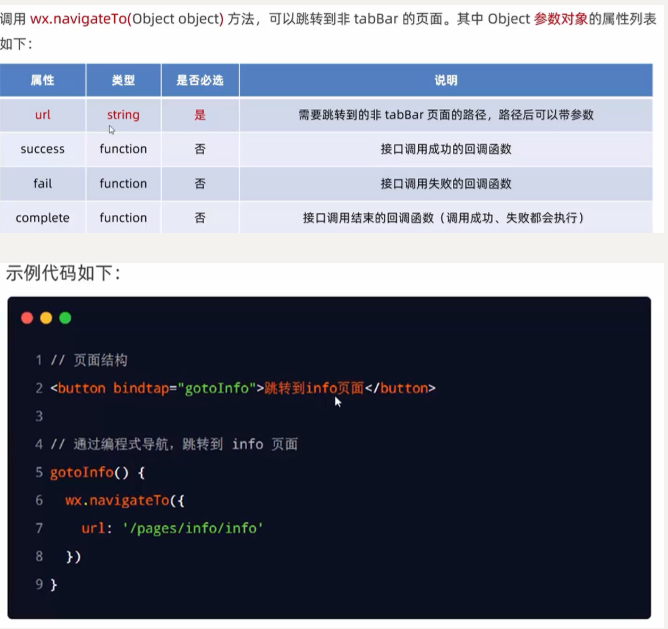Click line number 3 in code

(39, 416)
